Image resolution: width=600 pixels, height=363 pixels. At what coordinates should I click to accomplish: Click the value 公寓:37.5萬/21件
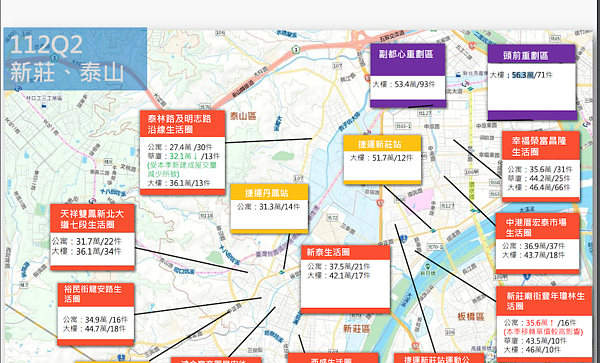point(338,267)
